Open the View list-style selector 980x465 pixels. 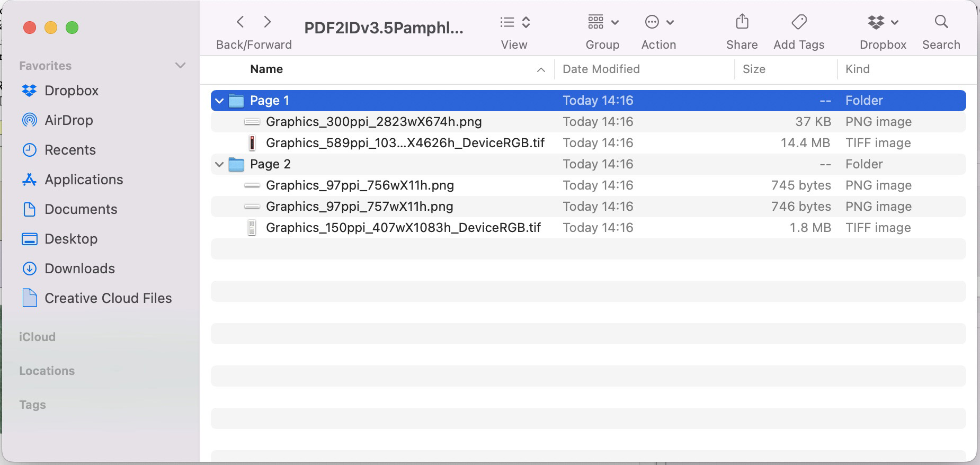[x=515, y=22]
